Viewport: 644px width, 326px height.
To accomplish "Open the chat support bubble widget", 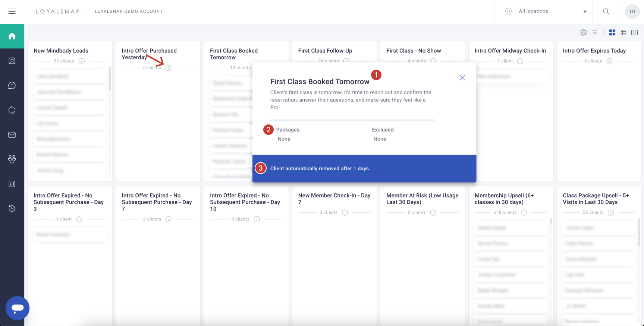I will [18, 308].
